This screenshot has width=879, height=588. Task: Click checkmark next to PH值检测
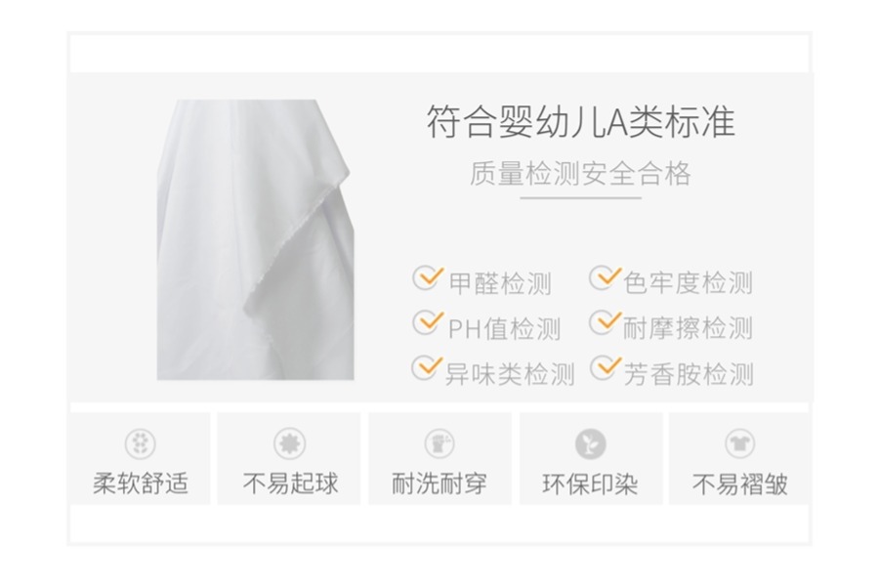pos(428,323)
